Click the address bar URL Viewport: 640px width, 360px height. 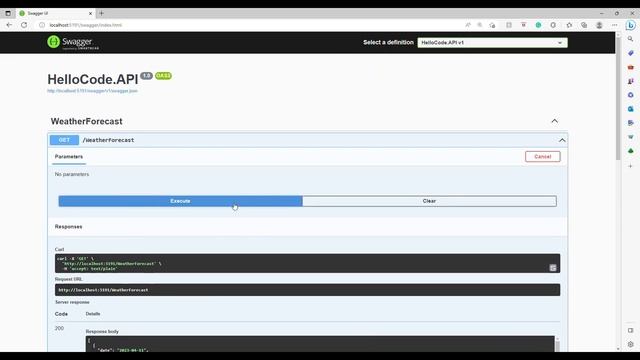click(x=86, y=25)
